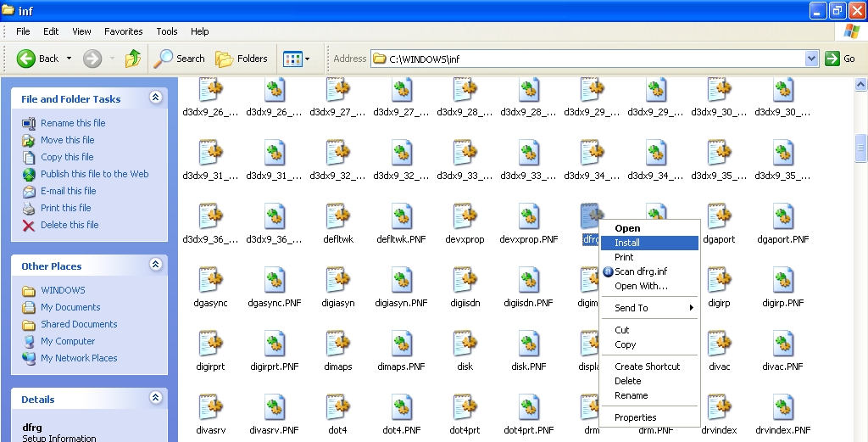Click the My Documents link
The image size is (868, 442).
tap(70, 307)
